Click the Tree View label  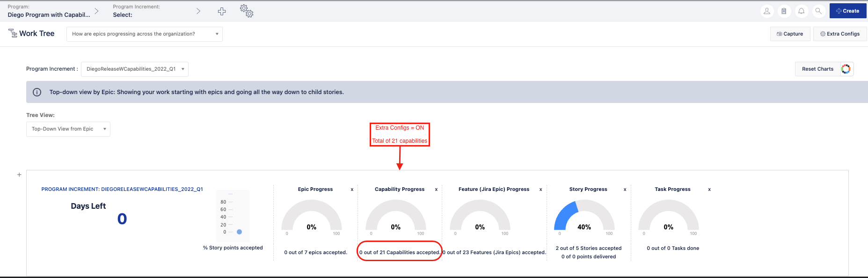(x=41, y=115)
